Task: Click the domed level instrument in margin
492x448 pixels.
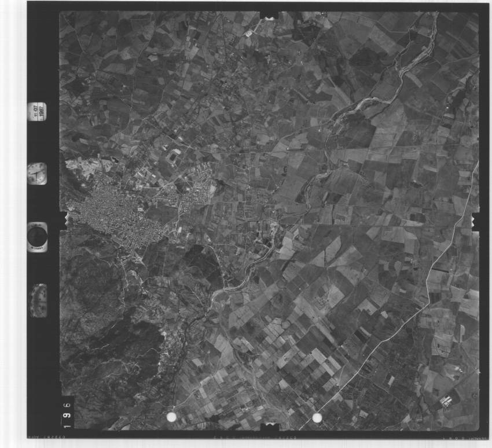Action: 38,300
